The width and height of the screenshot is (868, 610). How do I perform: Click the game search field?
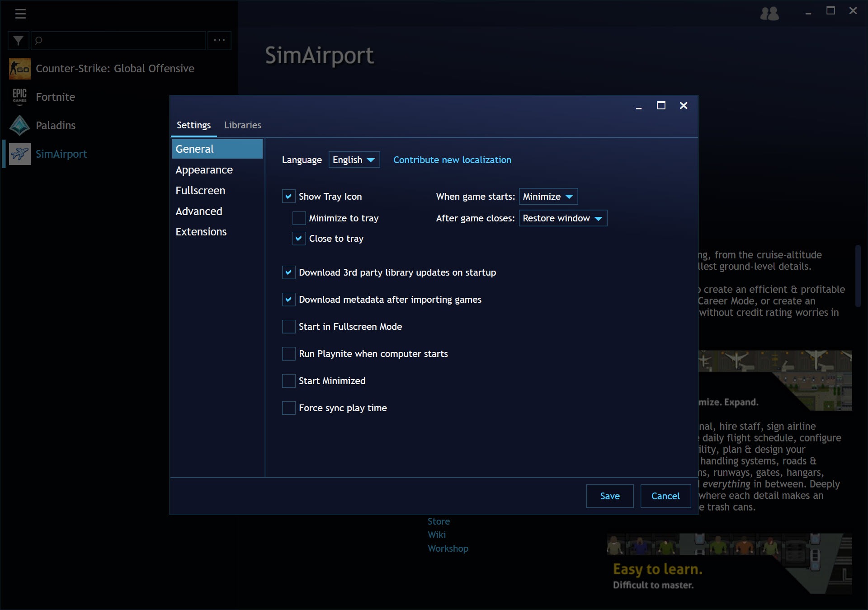coord(118,41)
